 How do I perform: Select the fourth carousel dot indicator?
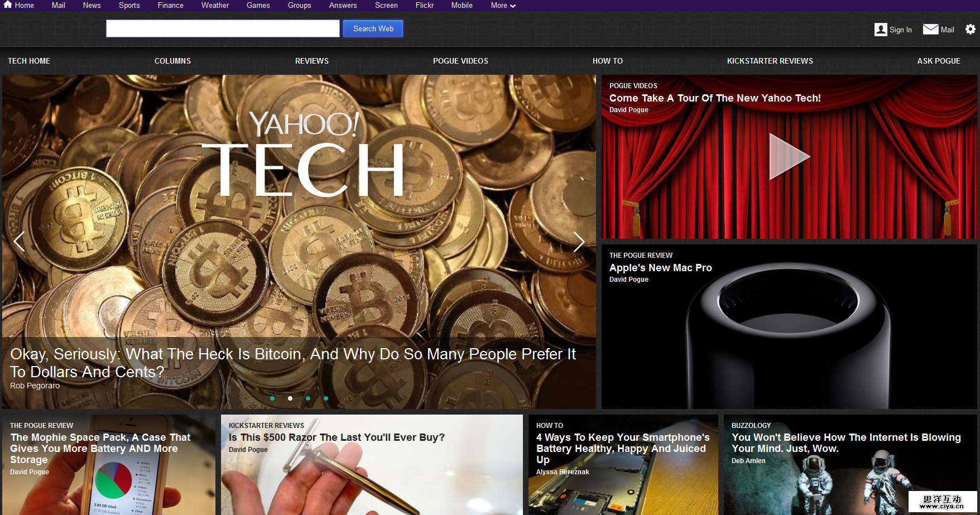coord(326,398)
